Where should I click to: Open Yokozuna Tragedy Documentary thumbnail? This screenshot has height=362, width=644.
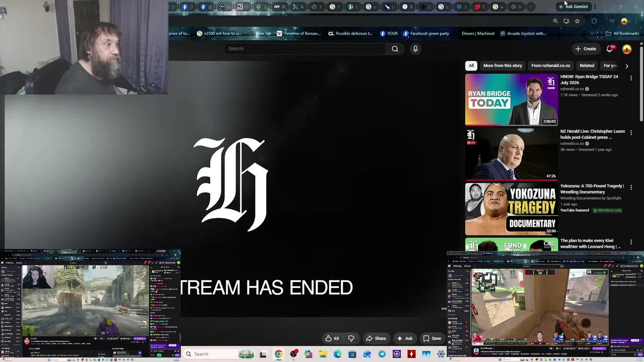pos(511,209)
